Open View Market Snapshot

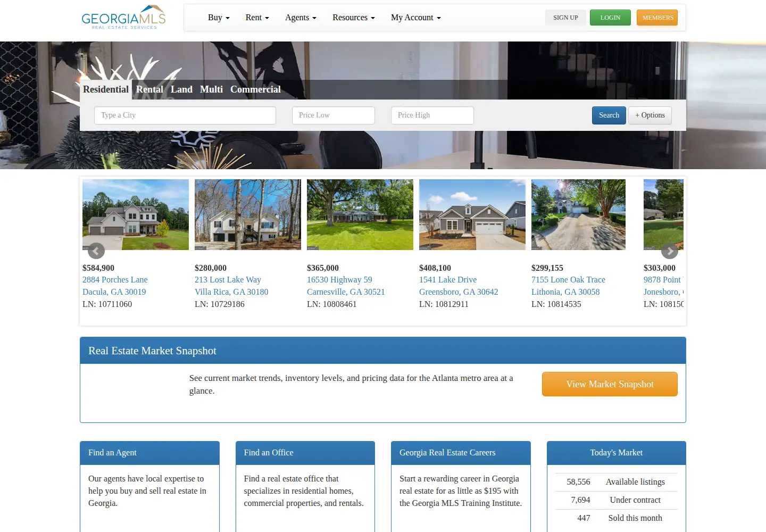(610, 384)
